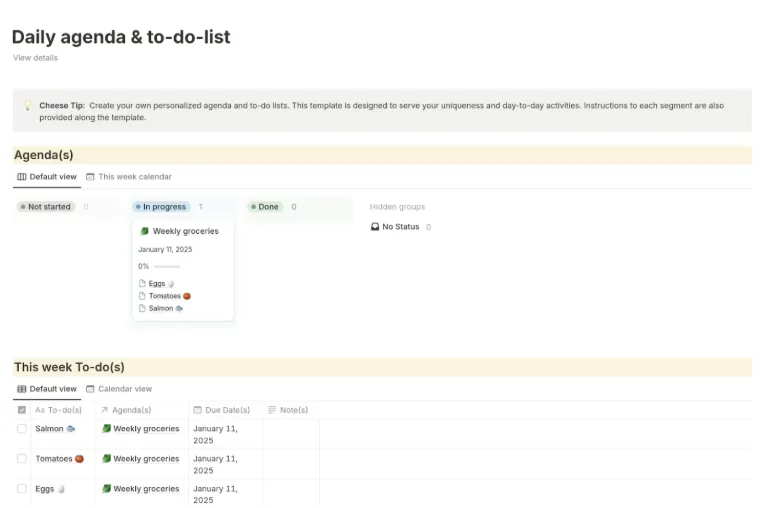This screenshot has height=508, width=780.
Task: Click the View details link
Action: point(35,58)
